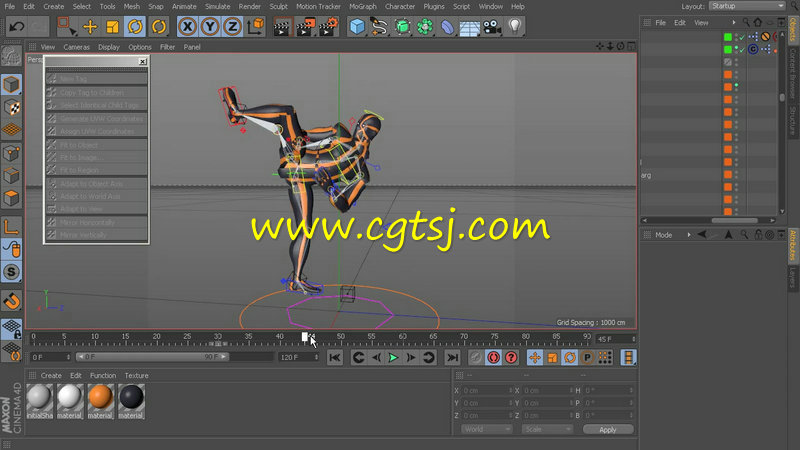The image size is (800, 450).
Task: Activate the Scale tool
Action: (112, 27)
